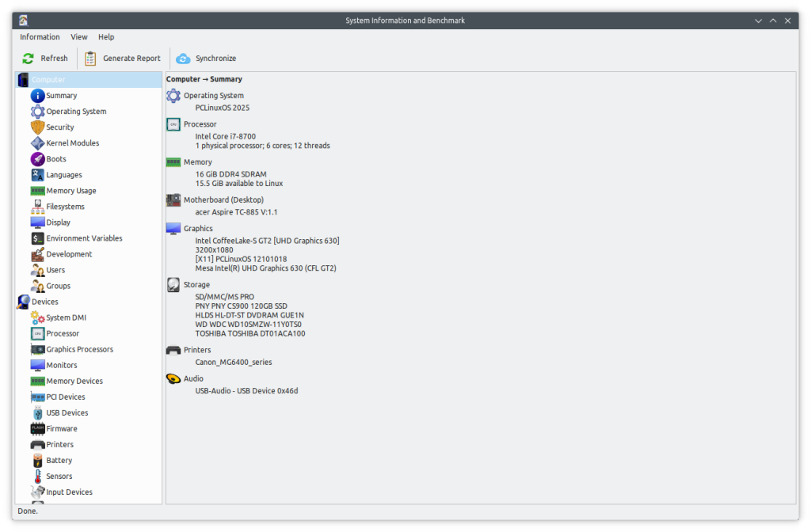Collapse the Devices tree category
The height and width of the screenshot is (532, 811).
tap(23, 302)
